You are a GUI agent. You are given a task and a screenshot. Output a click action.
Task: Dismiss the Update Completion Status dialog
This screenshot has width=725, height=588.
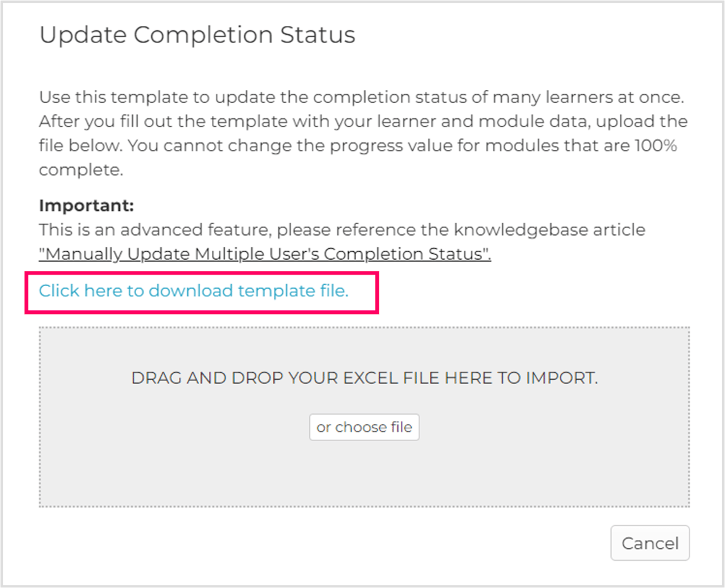coord(650,543)
